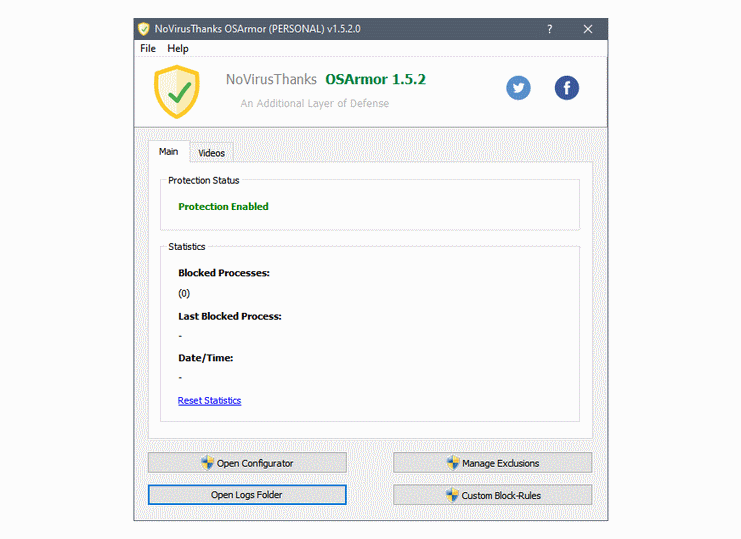Click the blocked count value (0)

coord(184,293)
